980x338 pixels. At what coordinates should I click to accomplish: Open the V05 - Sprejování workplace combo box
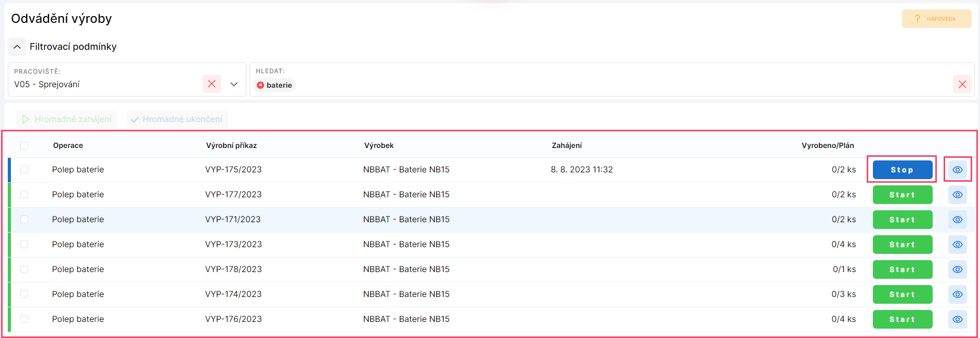point(104,84)
